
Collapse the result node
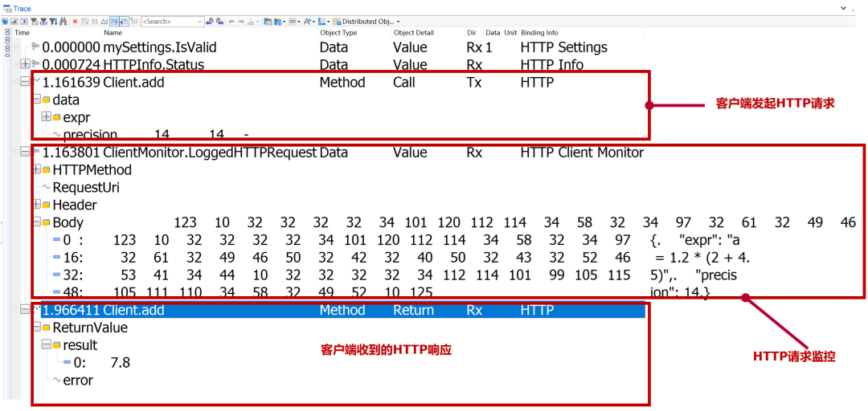click(47, 345)
